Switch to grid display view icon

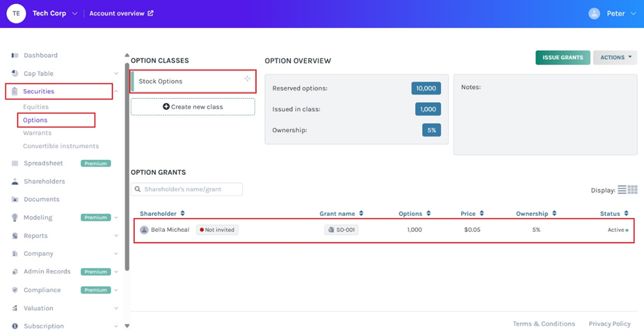pyautogui.click(x=633, y=190)
